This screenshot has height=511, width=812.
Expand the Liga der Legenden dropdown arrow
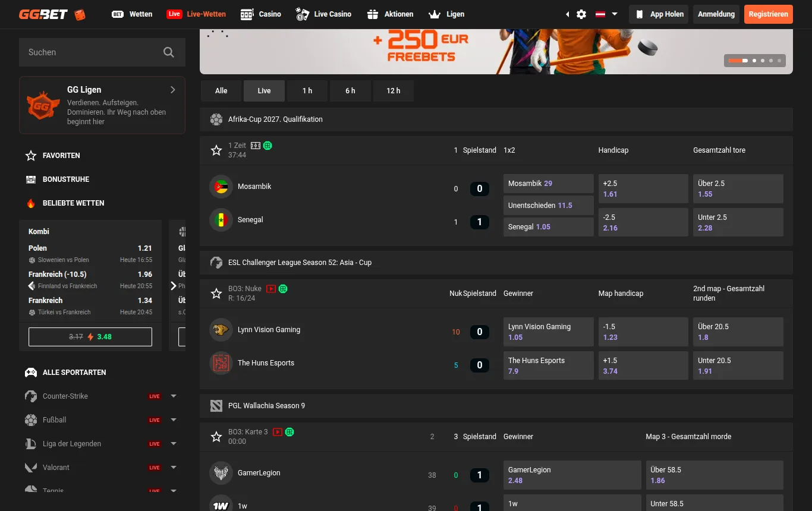[x=174, y=444]
